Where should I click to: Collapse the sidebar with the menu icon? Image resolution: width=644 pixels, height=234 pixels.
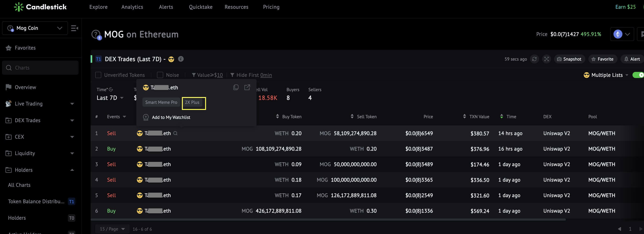pyautogui.click(x=74, y=28)
